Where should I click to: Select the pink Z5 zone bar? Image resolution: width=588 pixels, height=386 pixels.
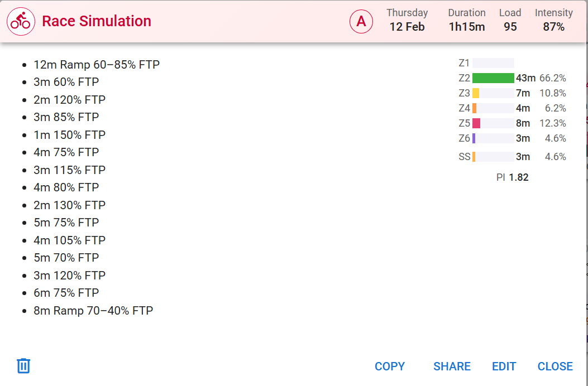pos(476,123)
